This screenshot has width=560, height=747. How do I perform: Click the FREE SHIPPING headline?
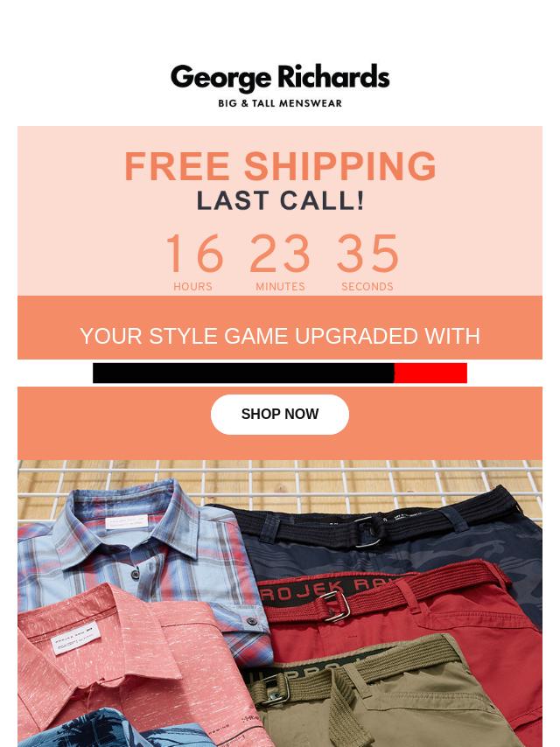[x=280, y=166]
